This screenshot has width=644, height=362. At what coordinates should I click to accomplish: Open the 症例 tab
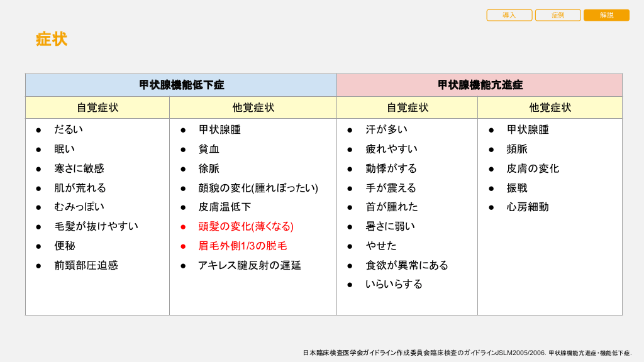[558, 15]
